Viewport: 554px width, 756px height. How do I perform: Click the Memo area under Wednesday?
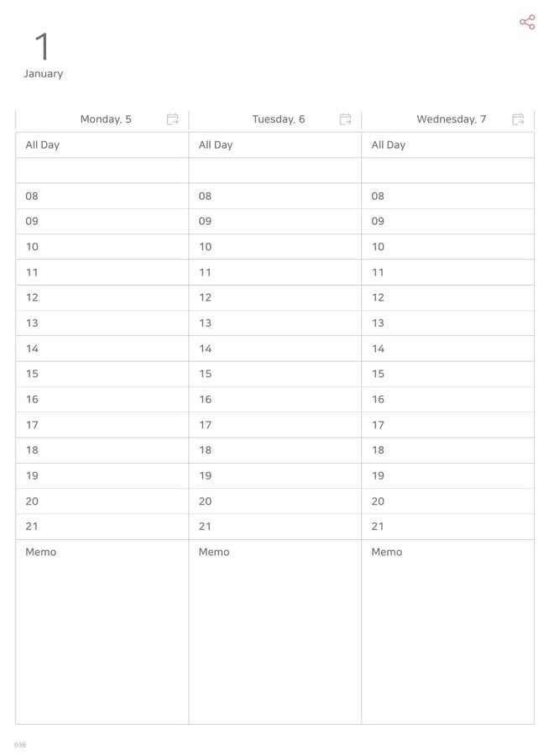[x=448, y=632]
